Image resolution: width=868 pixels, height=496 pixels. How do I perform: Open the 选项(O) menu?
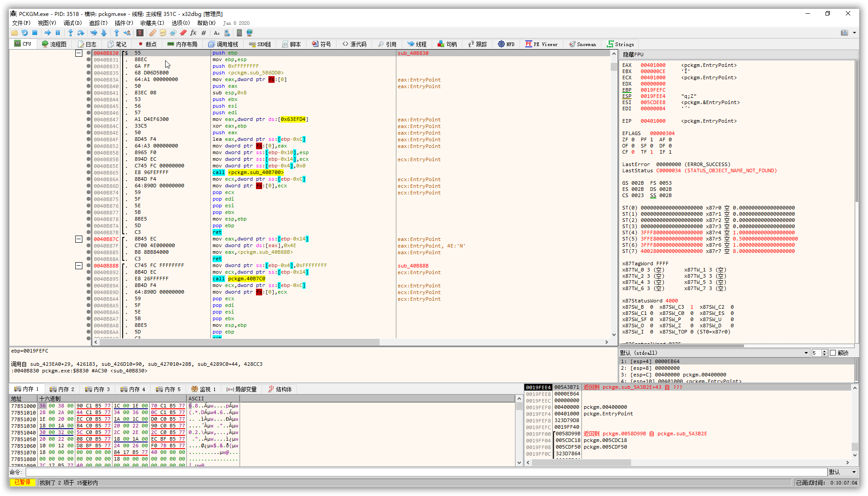[181, 23]
